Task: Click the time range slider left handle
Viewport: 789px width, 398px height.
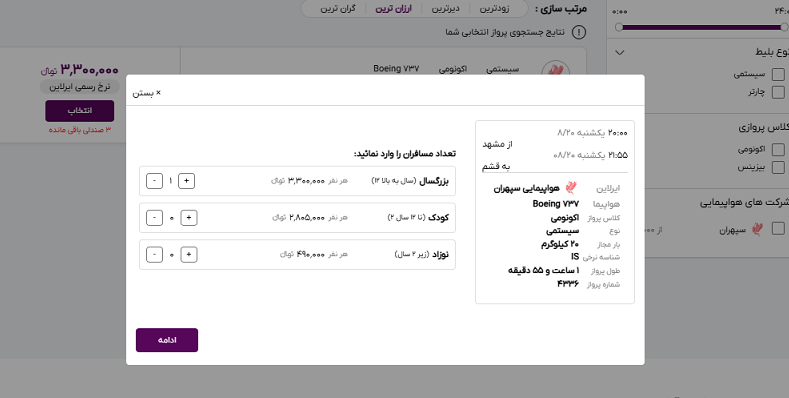Action: click(x=619, y=27)
